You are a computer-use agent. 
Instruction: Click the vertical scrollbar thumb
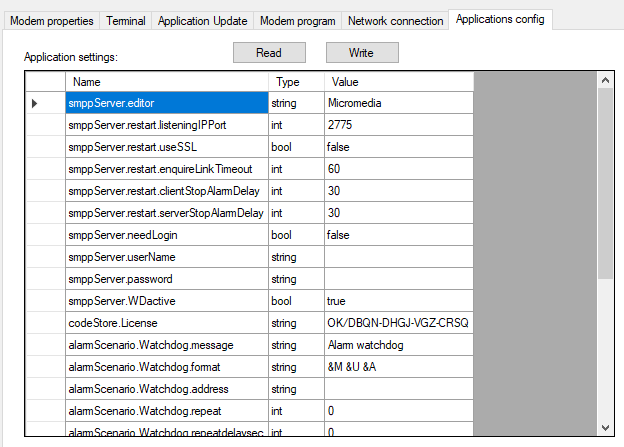tap(605, 180)
